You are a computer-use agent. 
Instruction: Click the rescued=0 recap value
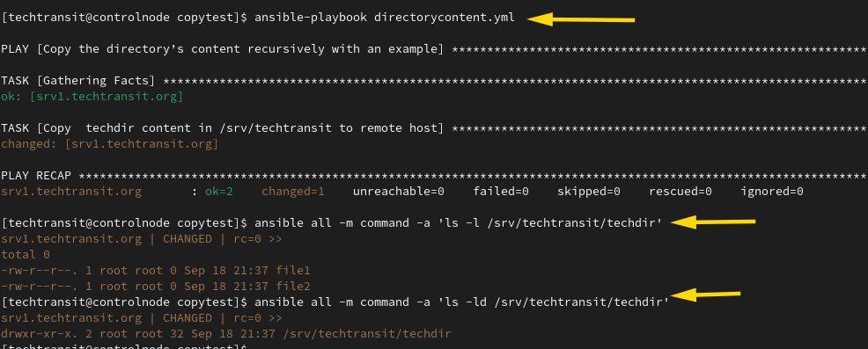click(x=680, y=192)
